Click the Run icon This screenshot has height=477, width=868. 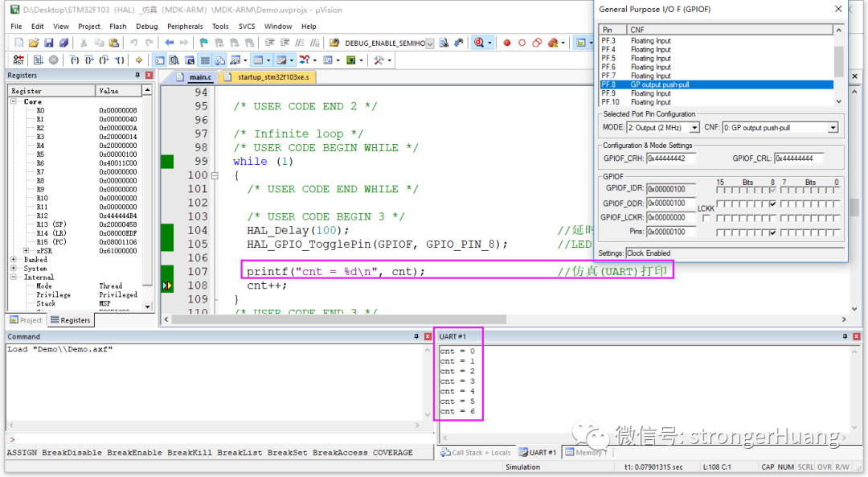pyautogui.click(x=38, y=60)
